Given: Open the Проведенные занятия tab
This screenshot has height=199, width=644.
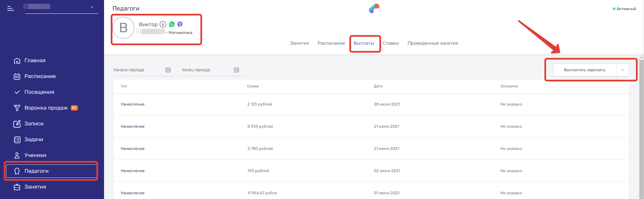Looking at the screenshot, I should pos(433,43).
